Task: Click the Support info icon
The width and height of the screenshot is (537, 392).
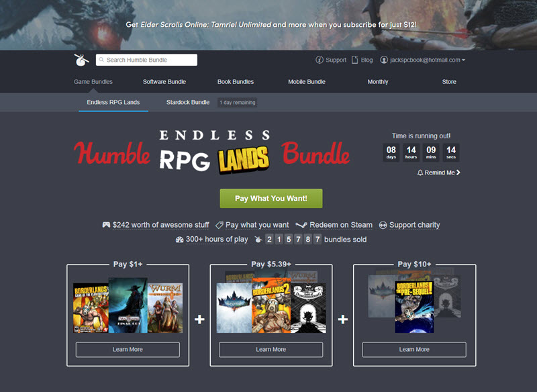Action: point(320,60)
